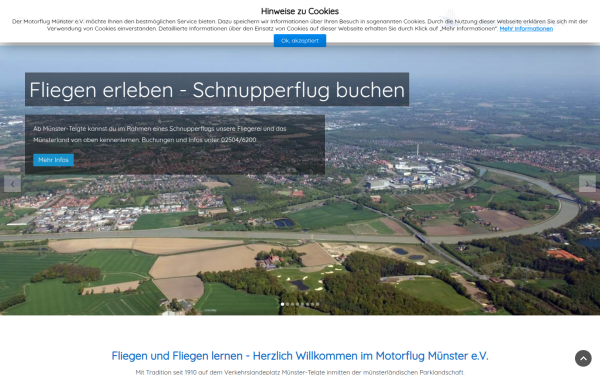Advance to next slide using right arrow
Screen dimensions: 600x375
(x=587, y=184)
